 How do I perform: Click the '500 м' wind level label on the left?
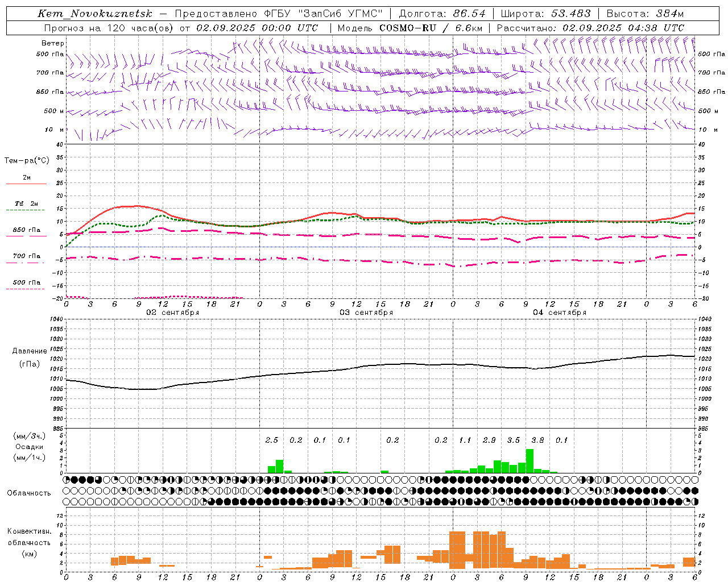[54, 111]
